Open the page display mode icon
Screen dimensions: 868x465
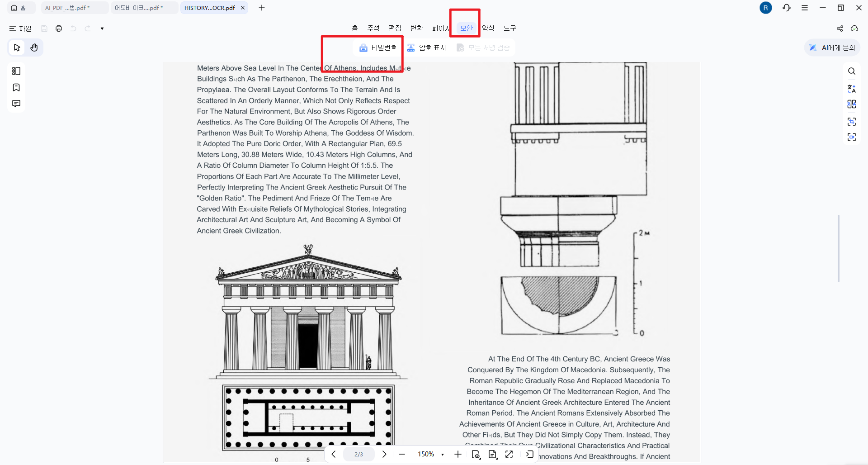[x=493, y=454]
